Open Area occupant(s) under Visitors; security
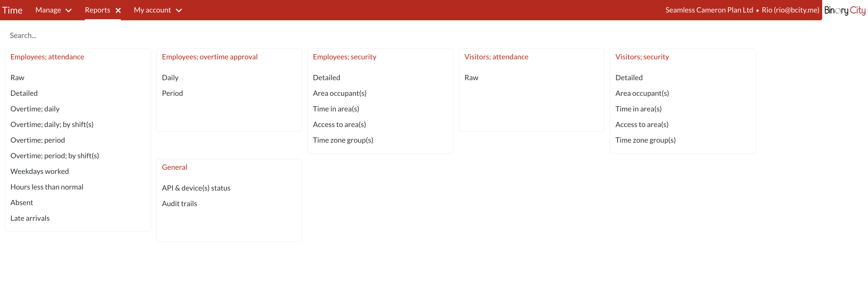Viewport: 868px width, 303px height. point(642,93)
